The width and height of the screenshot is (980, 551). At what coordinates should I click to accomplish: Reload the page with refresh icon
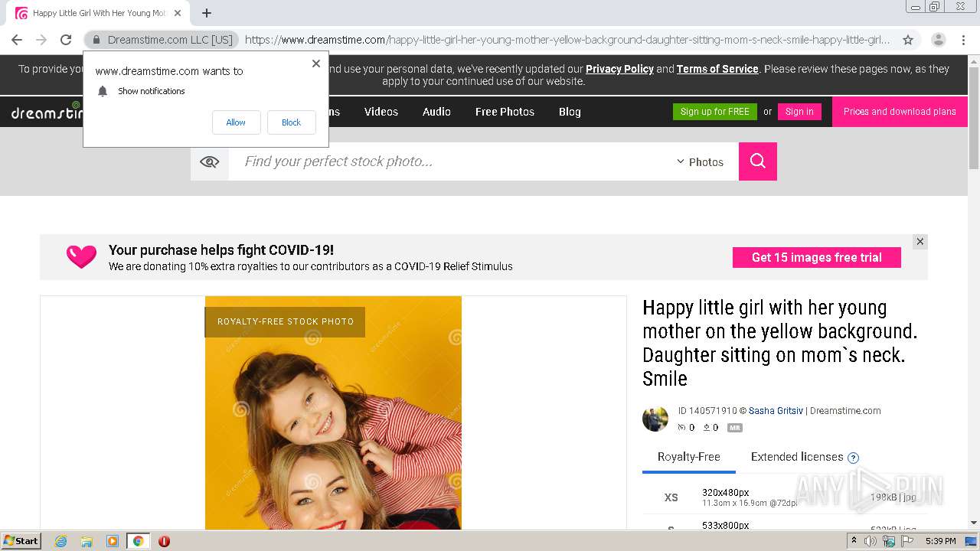(66, 40)
